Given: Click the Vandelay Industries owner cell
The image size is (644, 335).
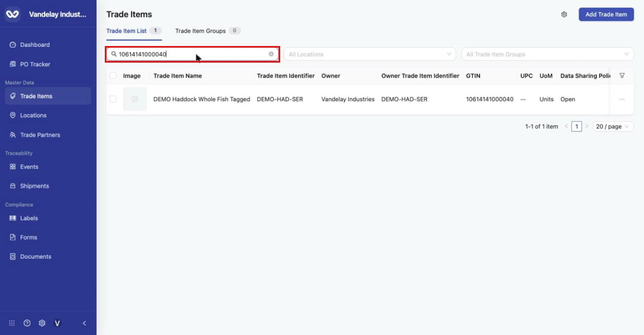Looking at the screenshot, I should pos(348,99).
